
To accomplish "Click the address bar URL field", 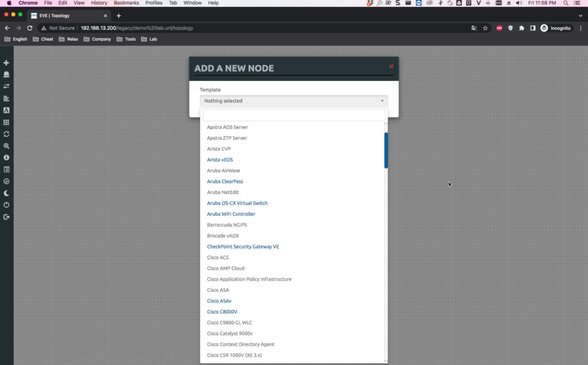I will tap(255, 28).
